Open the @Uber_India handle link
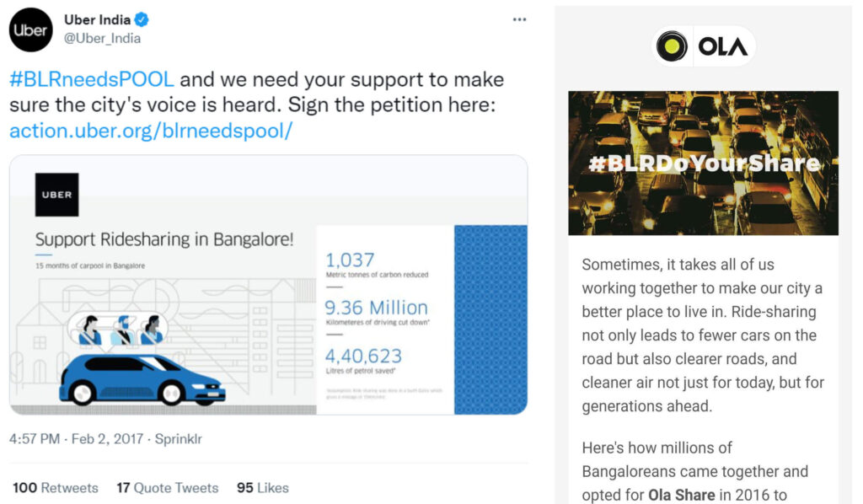863x504 pixels. point(102,39)
